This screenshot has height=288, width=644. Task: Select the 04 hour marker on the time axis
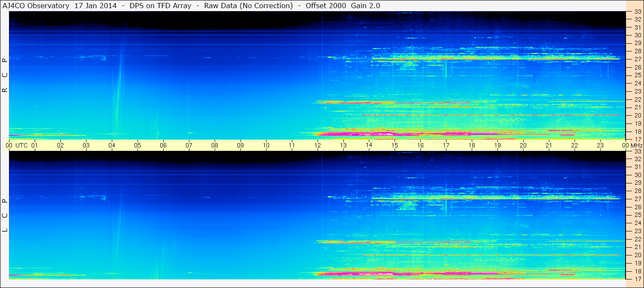(x=112, y=145)
